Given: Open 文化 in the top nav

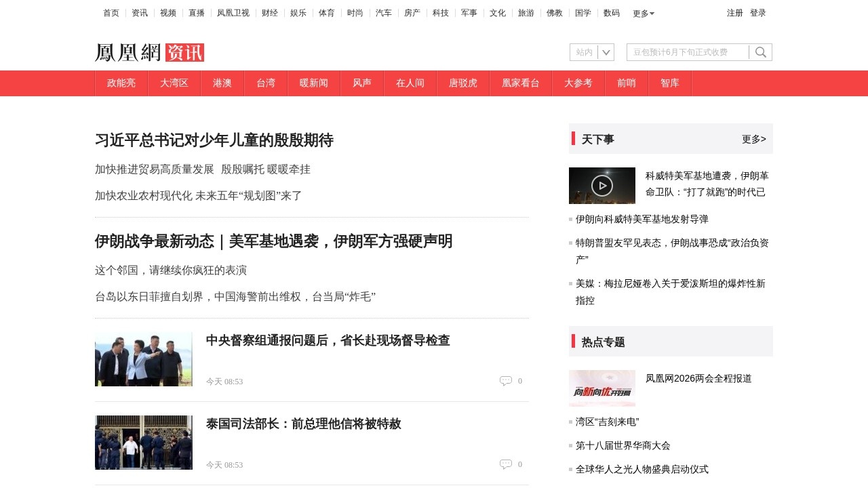Looking at the screenshot, I should (498, 13).
